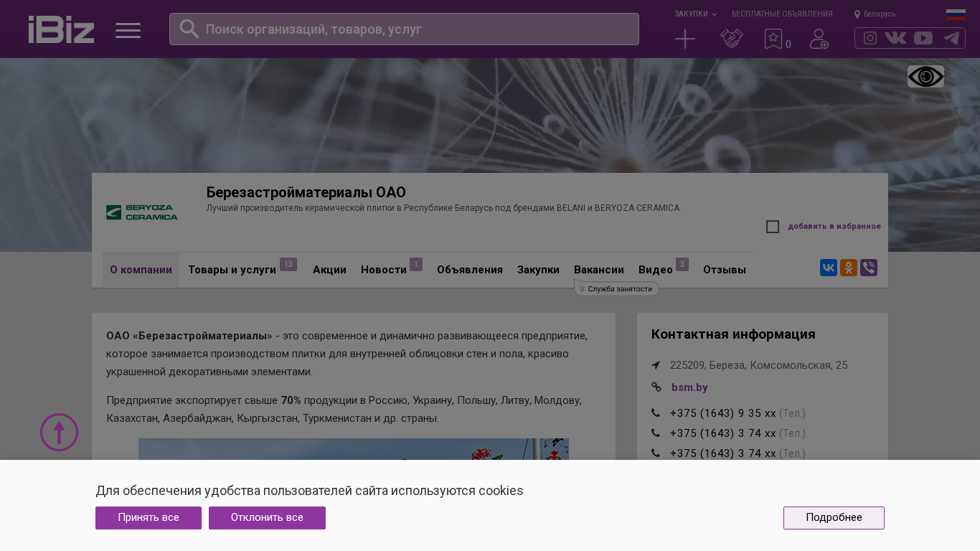Click the Служба занятости badge
Viewport: 980px width, 551px height.
(617, 288)
